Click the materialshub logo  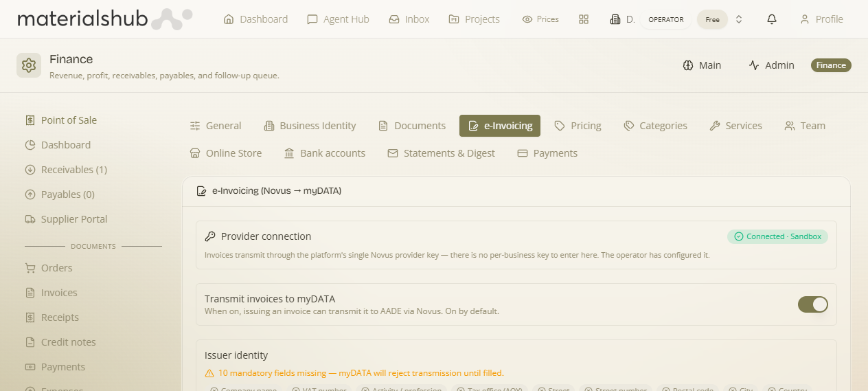(104, 19)
